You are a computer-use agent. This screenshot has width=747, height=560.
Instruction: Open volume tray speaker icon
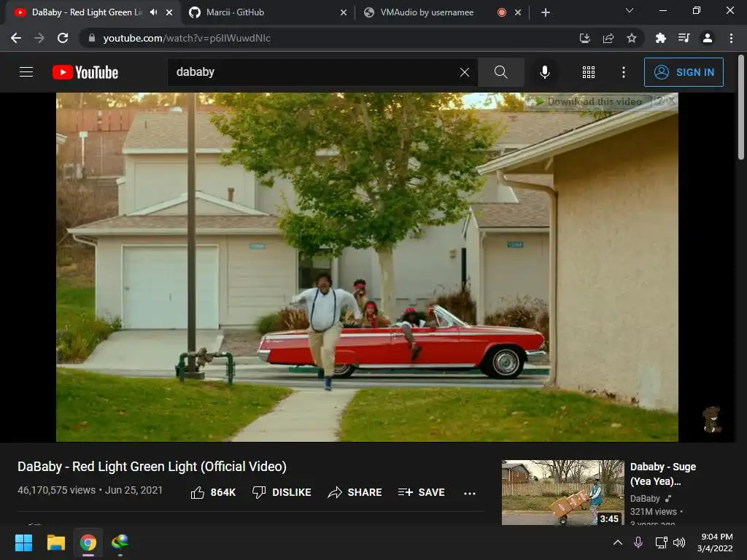coord(679,542)
